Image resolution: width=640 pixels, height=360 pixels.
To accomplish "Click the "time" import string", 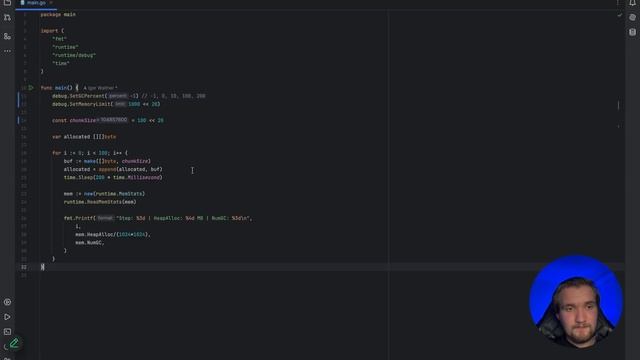I will [61, 63].
